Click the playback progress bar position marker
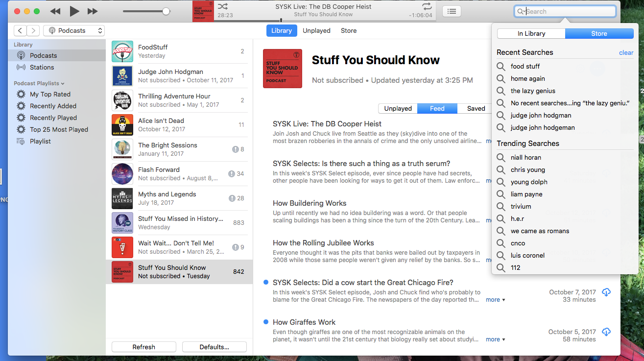The image size is (644, 361). pyautogui.click(x=281, y=20)
